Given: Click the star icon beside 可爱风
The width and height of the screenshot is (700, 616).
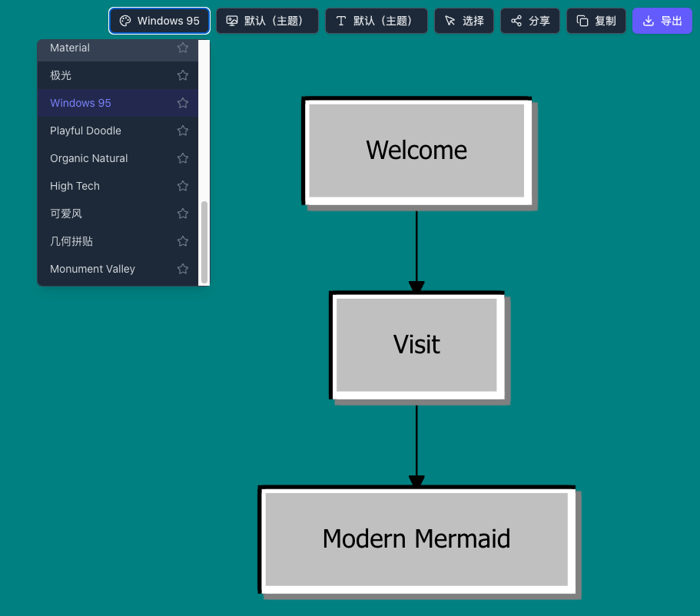Looking at the screenshot, I should [182, 214].
